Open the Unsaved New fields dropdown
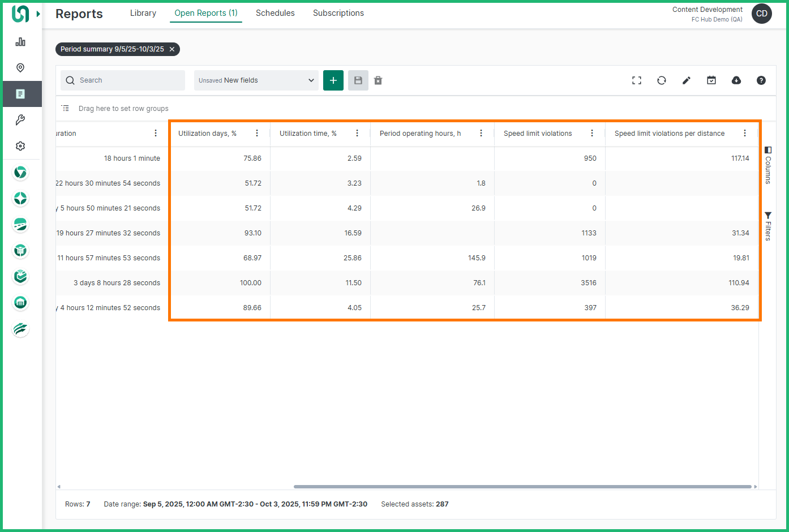 256,80
